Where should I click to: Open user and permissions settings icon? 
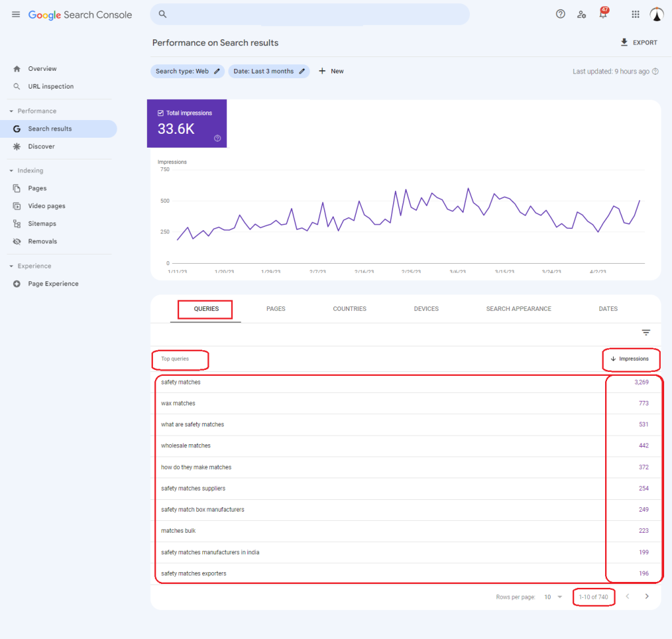click(581, 14)
